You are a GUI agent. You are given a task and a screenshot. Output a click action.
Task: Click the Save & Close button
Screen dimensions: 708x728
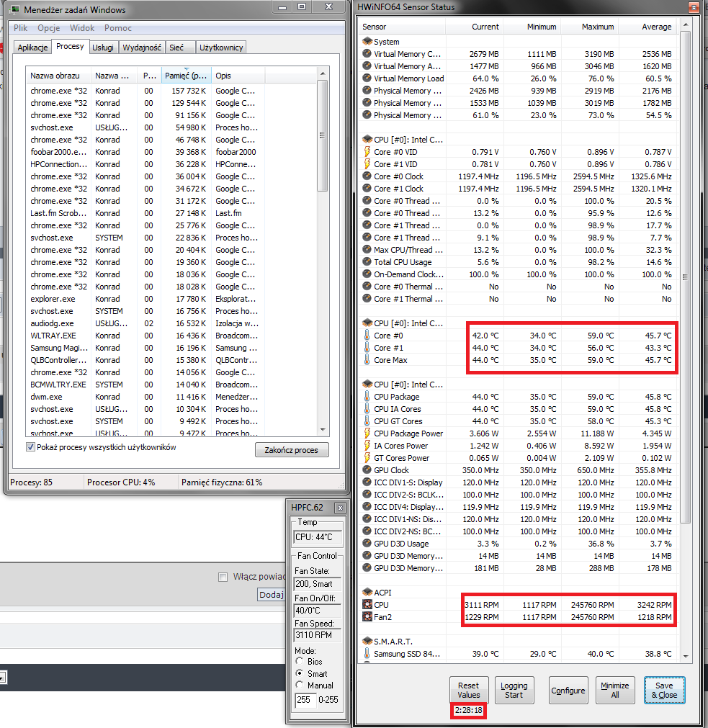point(664,690)
